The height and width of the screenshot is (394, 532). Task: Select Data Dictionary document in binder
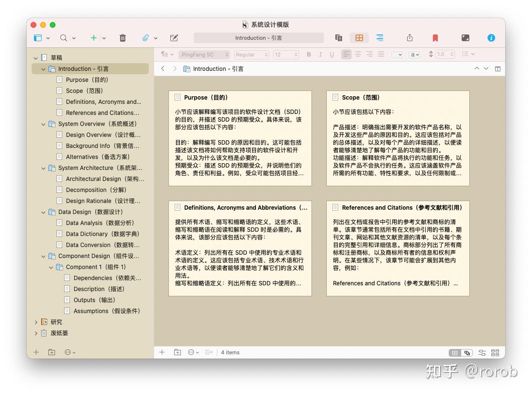(102, 234)
